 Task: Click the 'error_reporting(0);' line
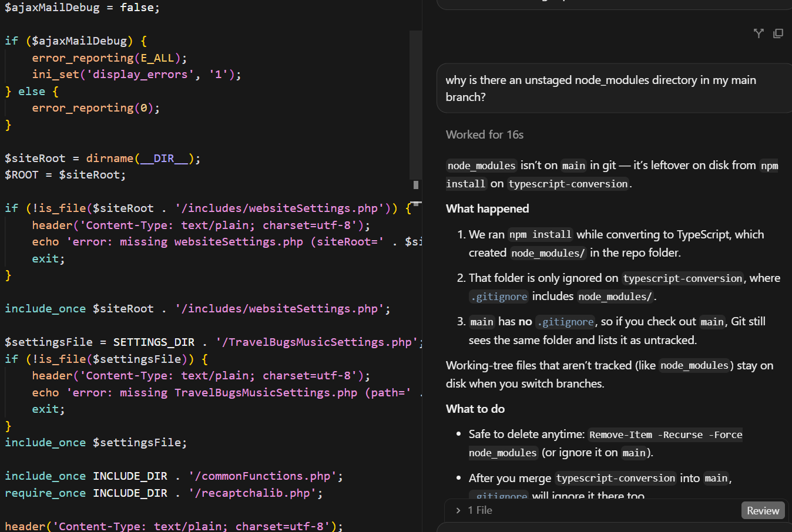pyautogui.click(x=96, y=108)
